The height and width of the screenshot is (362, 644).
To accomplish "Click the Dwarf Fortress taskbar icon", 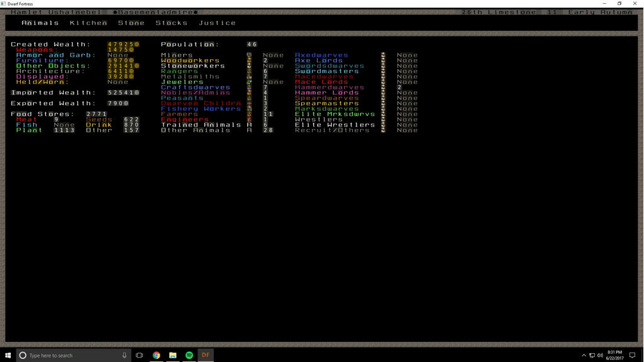I will coord(206,355).
